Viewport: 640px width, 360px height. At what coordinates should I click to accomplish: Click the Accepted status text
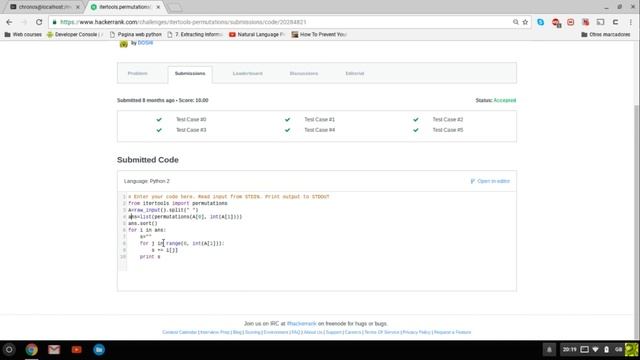point(505,100)
